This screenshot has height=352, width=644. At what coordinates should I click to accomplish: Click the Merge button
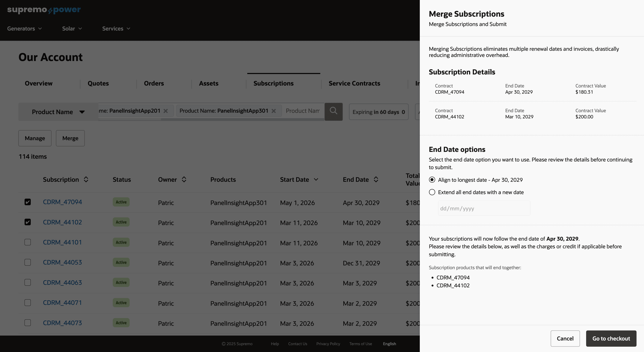70,138
